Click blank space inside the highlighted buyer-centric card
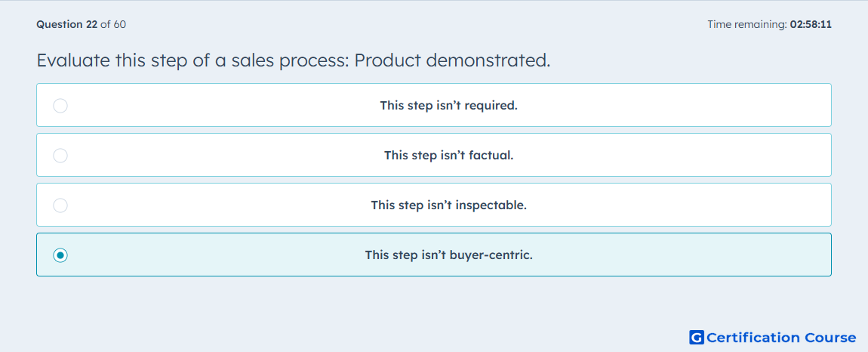This screenshot has width=868, height=352. coord(664,255)
